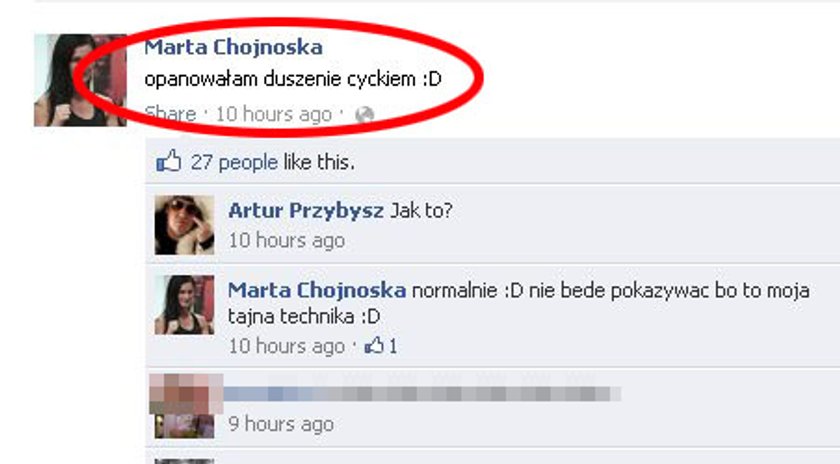Click the post text opanowałam duszenie cyckiem
The width and height of the screenshot is (840, 464).
coord(293,79)
